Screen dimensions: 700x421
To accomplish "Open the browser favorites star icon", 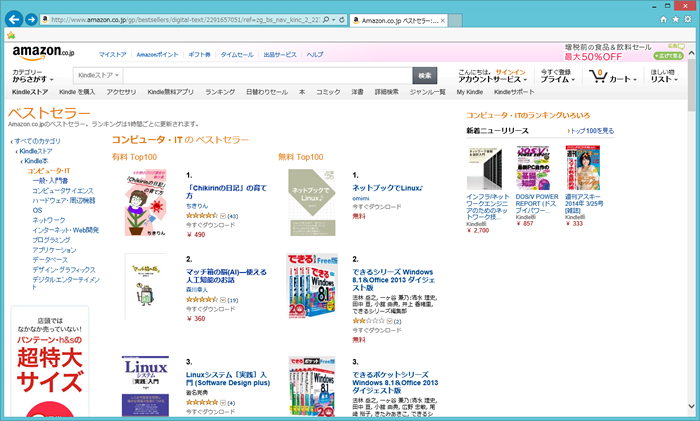I will point(675,19).
